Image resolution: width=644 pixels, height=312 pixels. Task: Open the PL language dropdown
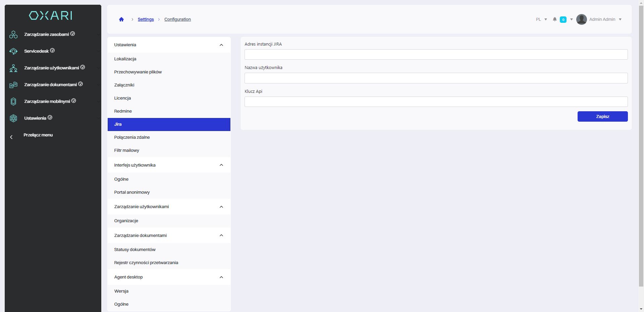541,19
